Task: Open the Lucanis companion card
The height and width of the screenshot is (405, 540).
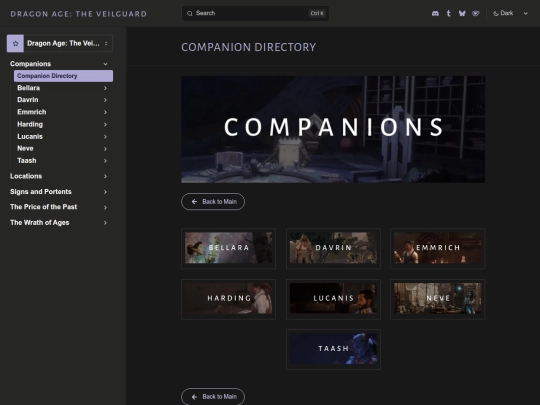Action: (x=333, y=299)
